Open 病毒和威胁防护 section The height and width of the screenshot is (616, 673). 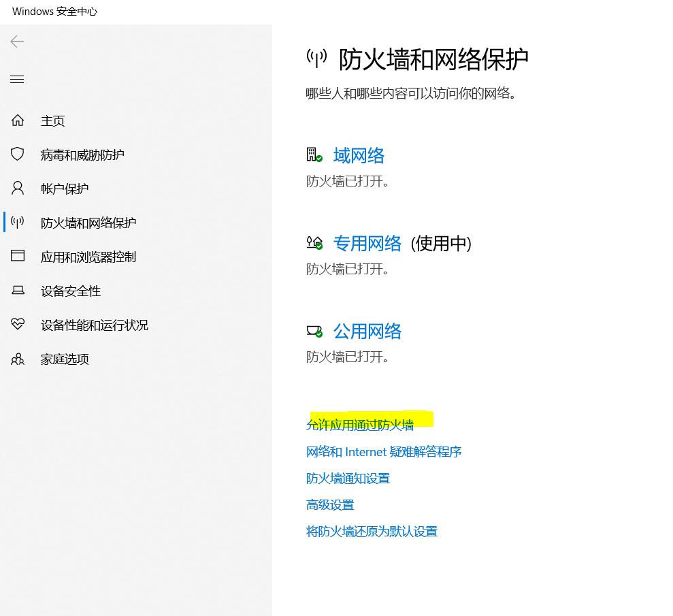[82, 155]
